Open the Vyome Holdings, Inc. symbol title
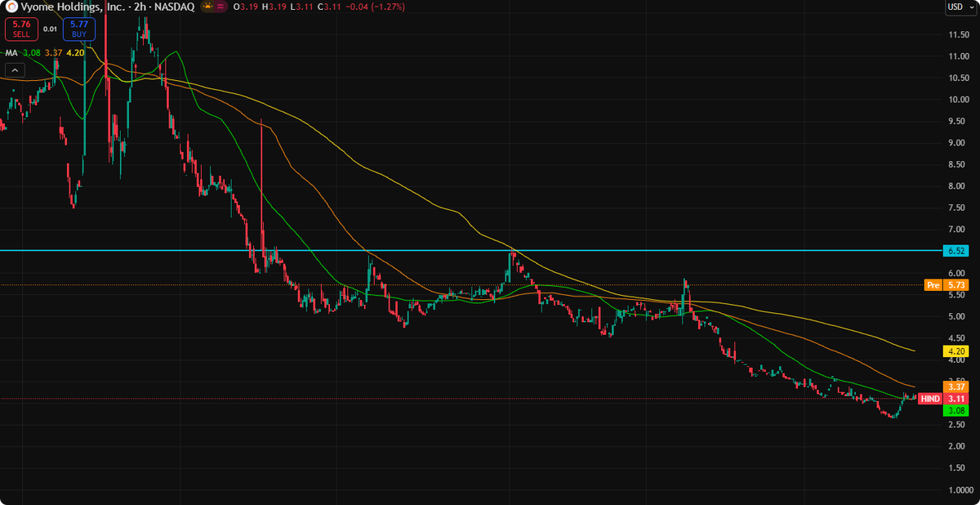This screenshot has height=505, width=980. tap(71, 7)
